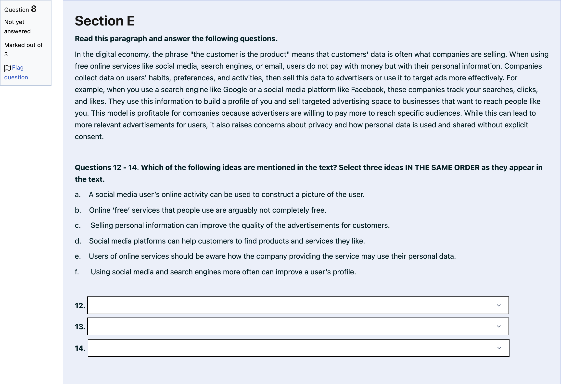Click the 'Questions 12 - 14' instruction heading
The height and width of the screenshot is (392, 561).
pos(309,173)
